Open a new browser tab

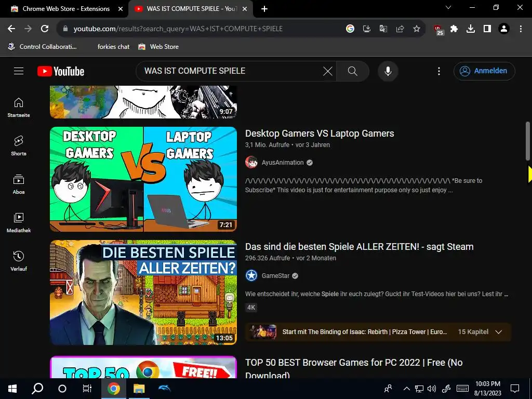pyautogui.click(x=264, y=9)
